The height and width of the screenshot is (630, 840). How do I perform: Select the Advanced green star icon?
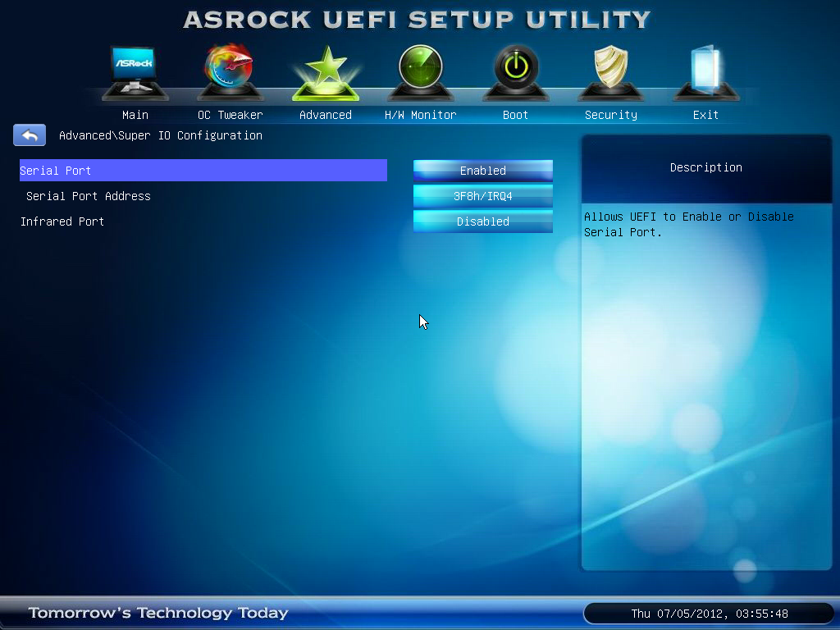(x=326, y=73)
